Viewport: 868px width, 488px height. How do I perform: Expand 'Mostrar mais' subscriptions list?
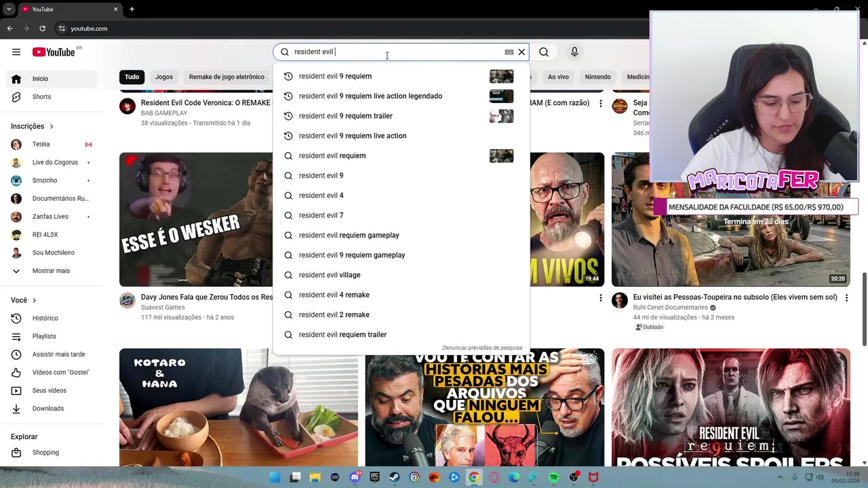click(52, 271)
